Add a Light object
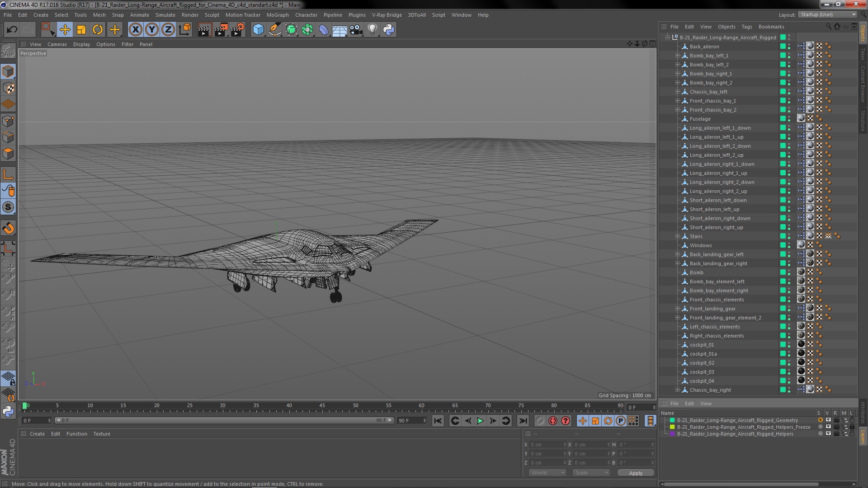The width and height of the screenshot is (868, 488). click(x=373, y=30)
